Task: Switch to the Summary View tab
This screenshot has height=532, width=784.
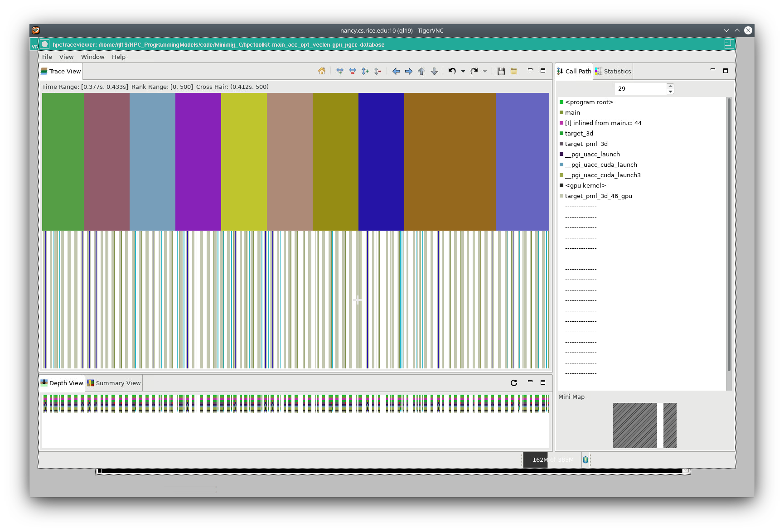Action: (114, 383)
